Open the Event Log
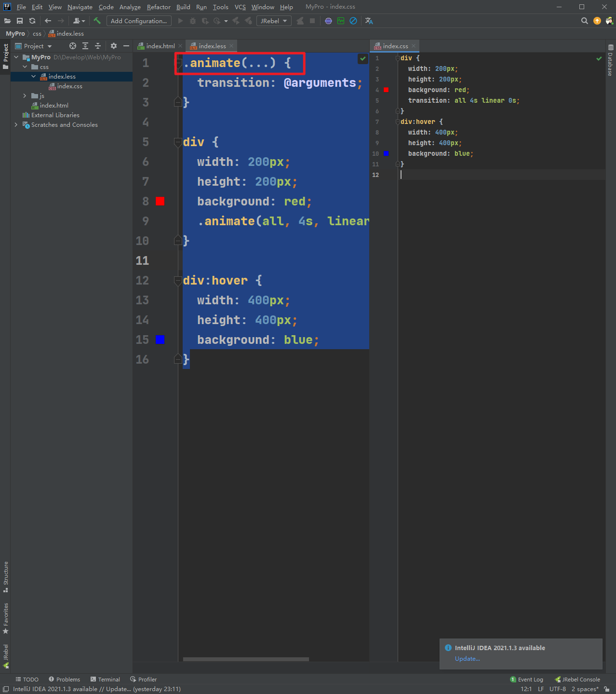Image resolution: width=616 pixels, height=694 pixels. [x=527, y=679]
